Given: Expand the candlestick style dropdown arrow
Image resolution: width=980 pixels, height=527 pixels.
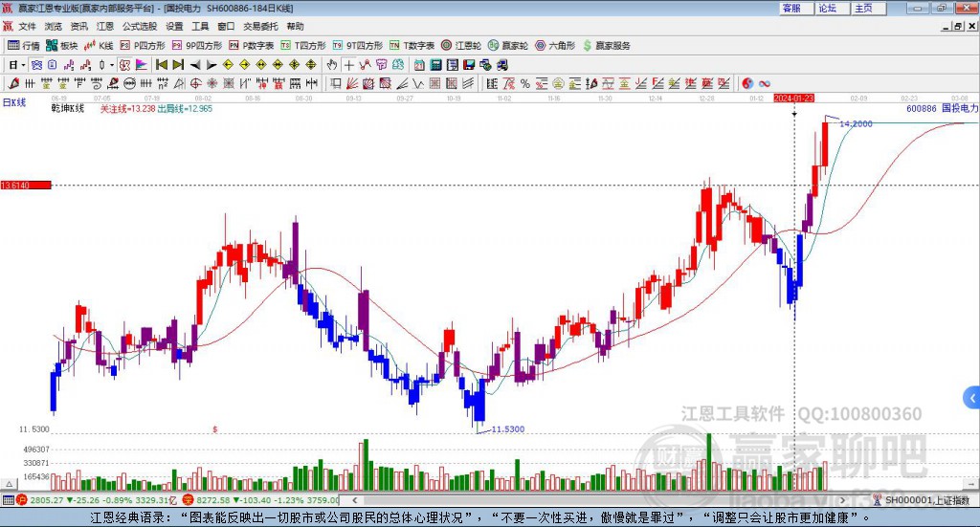Looking at the screenshot, I should (x=112, y=65).
